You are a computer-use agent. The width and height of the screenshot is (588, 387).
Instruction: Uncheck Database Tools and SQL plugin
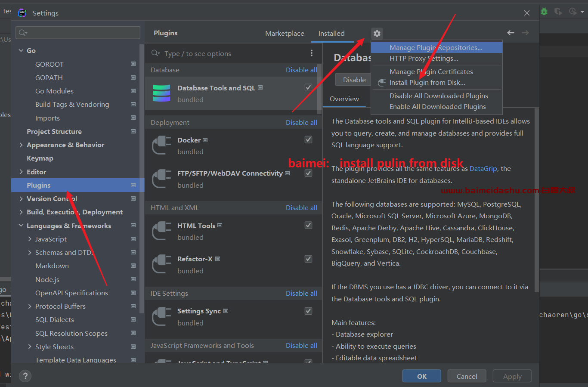pos(308,87)
